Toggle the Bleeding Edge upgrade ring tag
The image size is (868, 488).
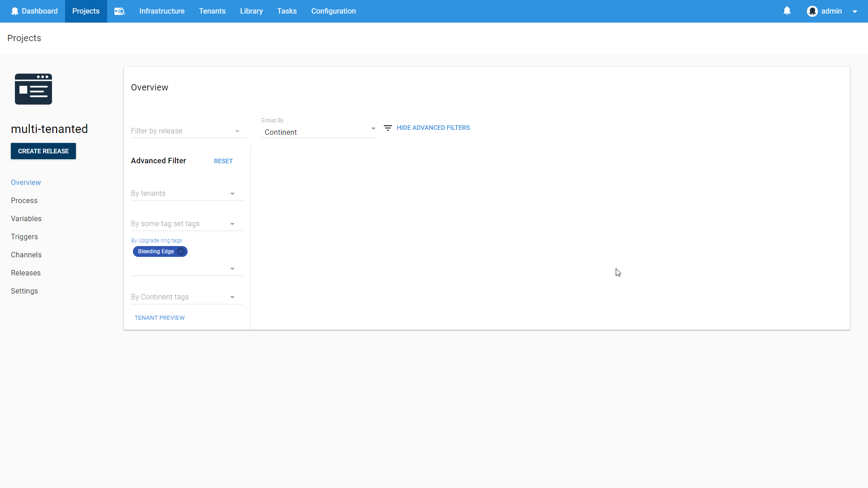point(156,251)
